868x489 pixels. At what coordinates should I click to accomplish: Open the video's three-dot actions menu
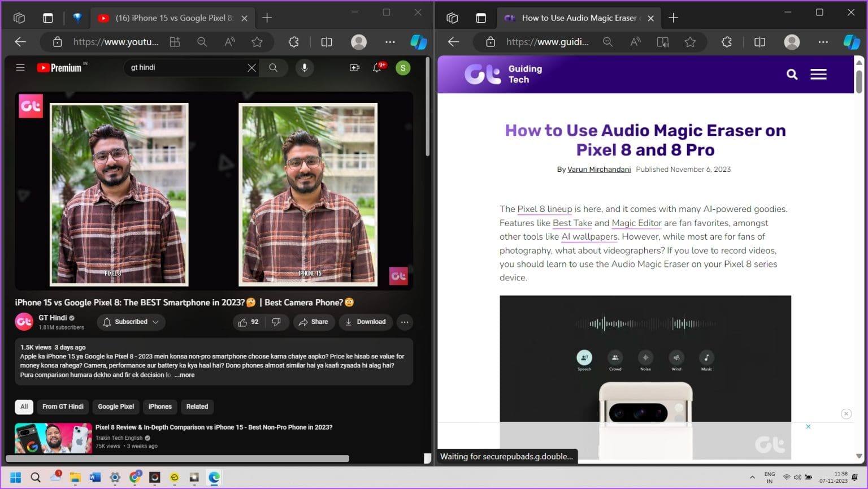[405, 322]
